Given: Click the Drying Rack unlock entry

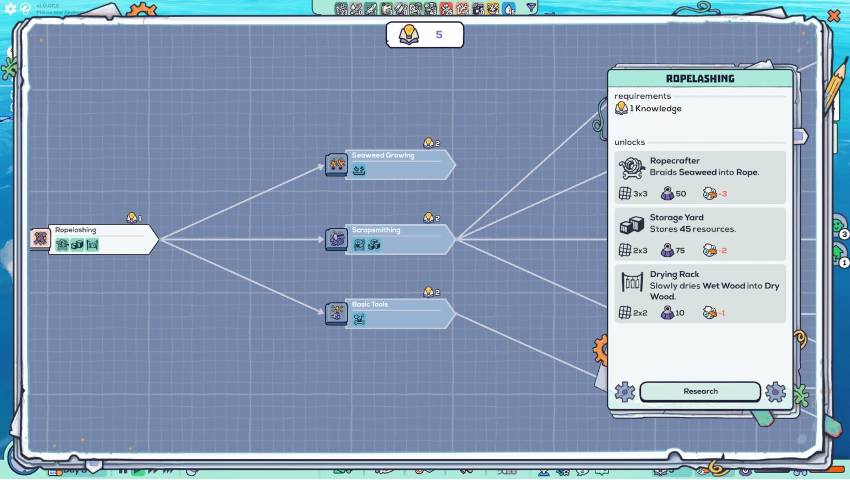Looking at the screenshot, I should (700, 292).
